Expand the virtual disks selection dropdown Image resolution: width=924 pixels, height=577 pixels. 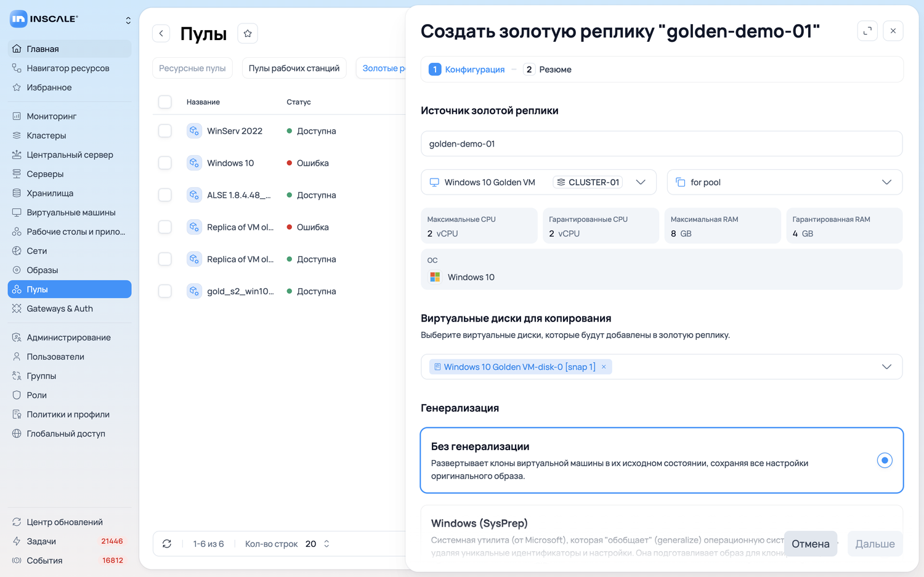click(x=886, y=367)
